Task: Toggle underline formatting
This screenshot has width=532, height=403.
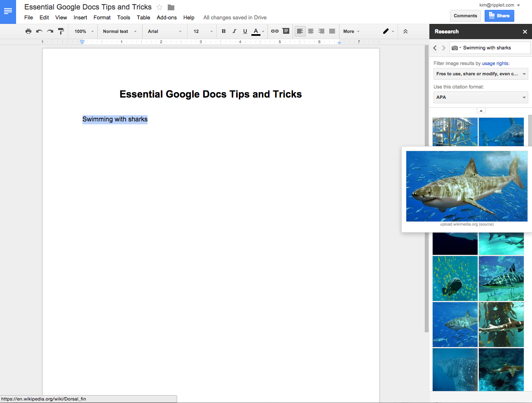Action: pyautogui.click(x=245, y=31)
